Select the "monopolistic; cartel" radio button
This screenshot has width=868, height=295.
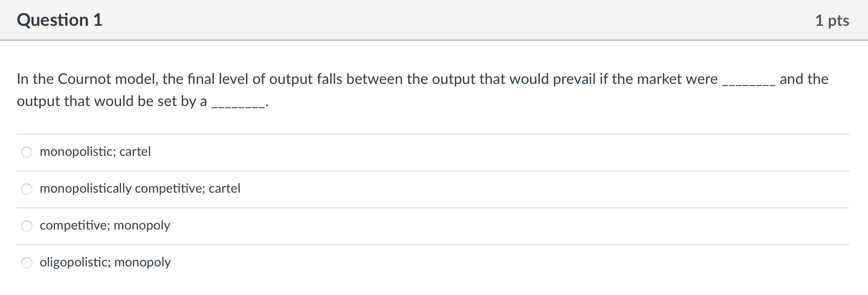pyautogui.click(x=27, y=151)
